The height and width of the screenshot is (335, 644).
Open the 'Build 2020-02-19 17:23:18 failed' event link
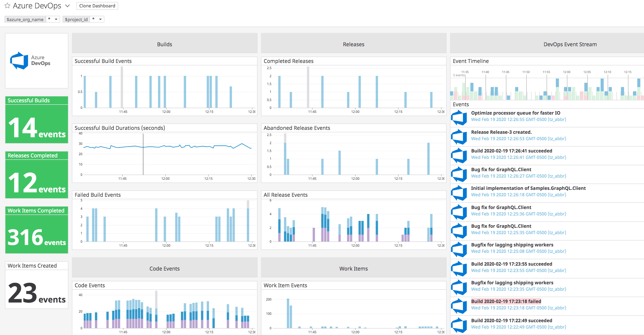506,301
